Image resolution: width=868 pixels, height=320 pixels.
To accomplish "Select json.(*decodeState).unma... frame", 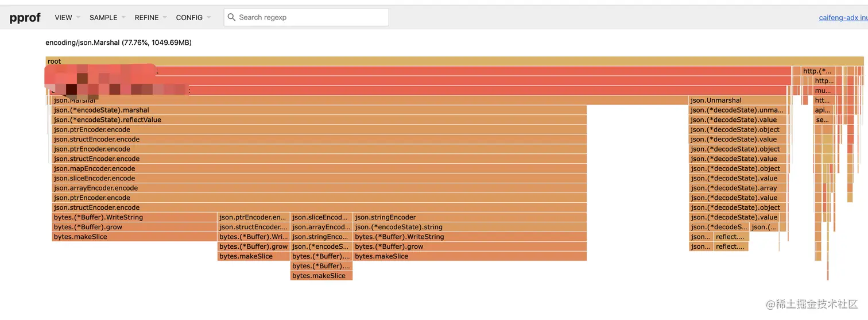I will (738, 110).
